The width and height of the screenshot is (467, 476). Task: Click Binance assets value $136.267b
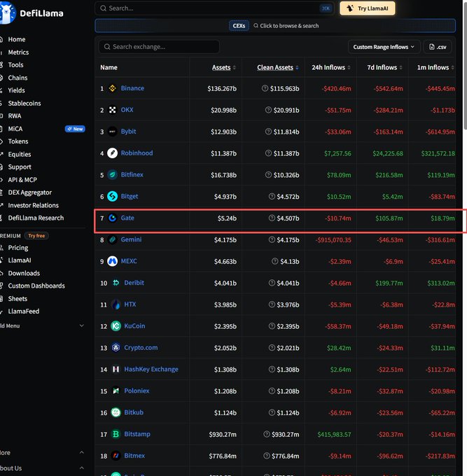[222, 88]
